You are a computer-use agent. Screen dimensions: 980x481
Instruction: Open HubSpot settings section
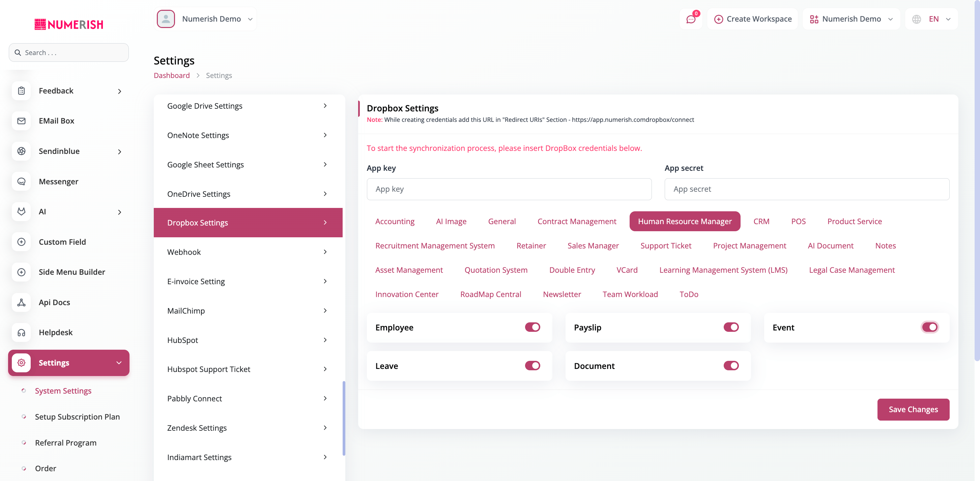(x=248, y=340)
